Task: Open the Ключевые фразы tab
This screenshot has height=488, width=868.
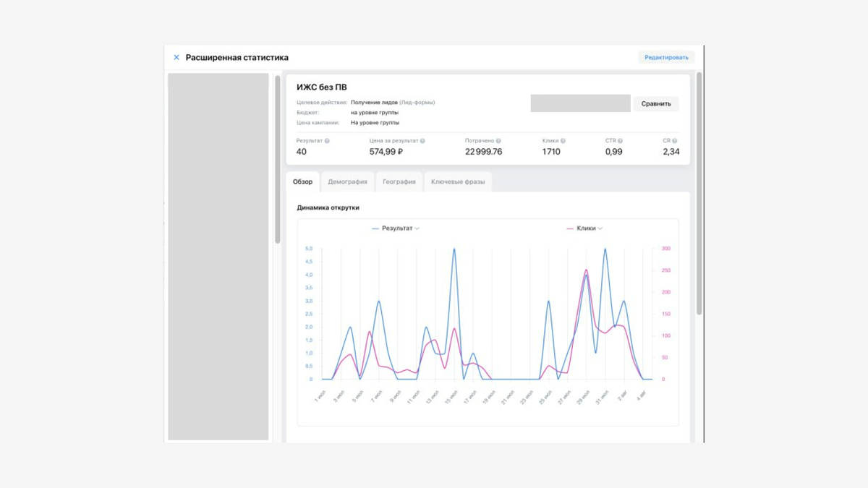Action: (x=459, y=181)
